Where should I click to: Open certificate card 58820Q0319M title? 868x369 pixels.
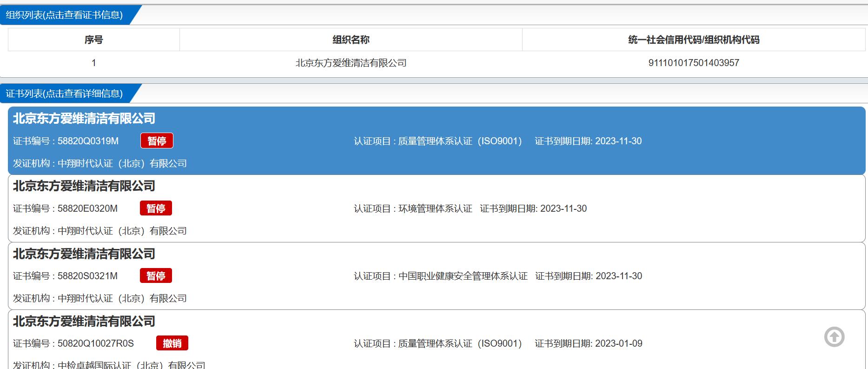(x=84, y=119)
